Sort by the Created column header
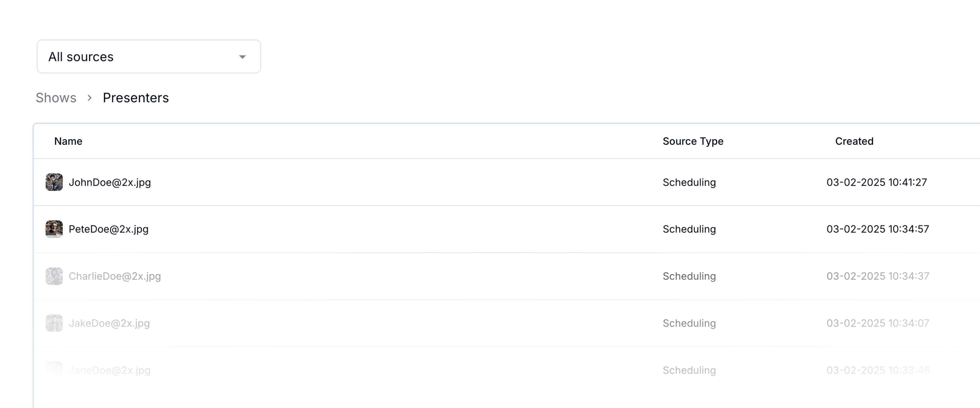 854,141
